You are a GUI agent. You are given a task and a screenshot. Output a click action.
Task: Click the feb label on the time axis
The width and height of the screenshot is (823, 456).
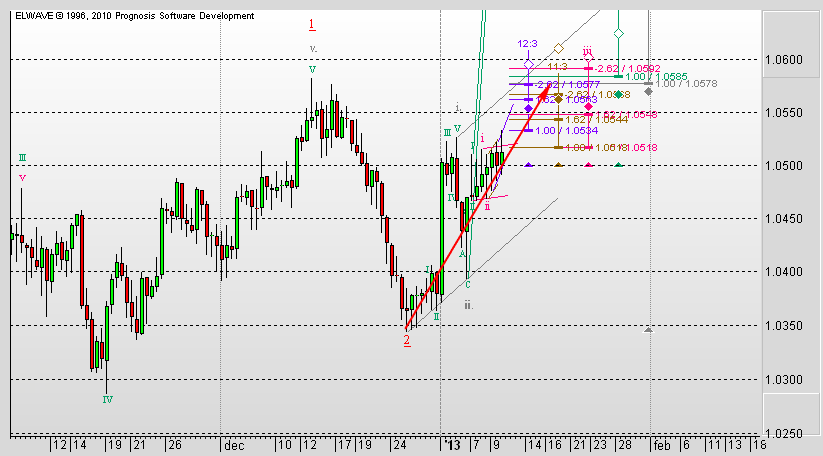[x=662, y=442]
